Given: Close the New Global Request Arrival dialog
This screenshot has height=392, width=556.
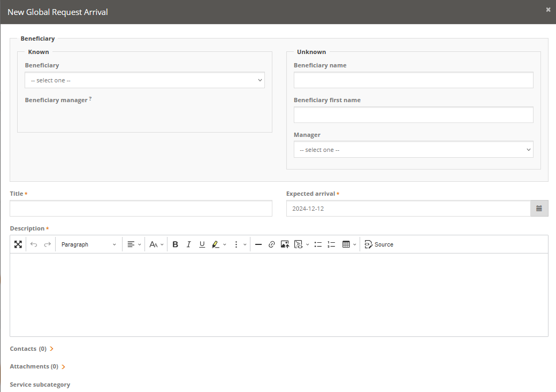Looking at the screenshot, I should pyautogui.click(x=548, y=10).
